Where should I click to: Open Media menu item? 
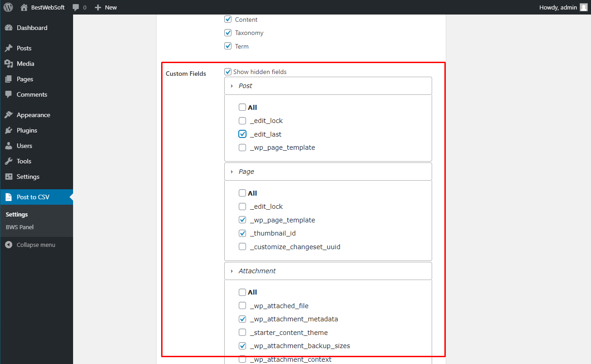(x=36, y=64)
